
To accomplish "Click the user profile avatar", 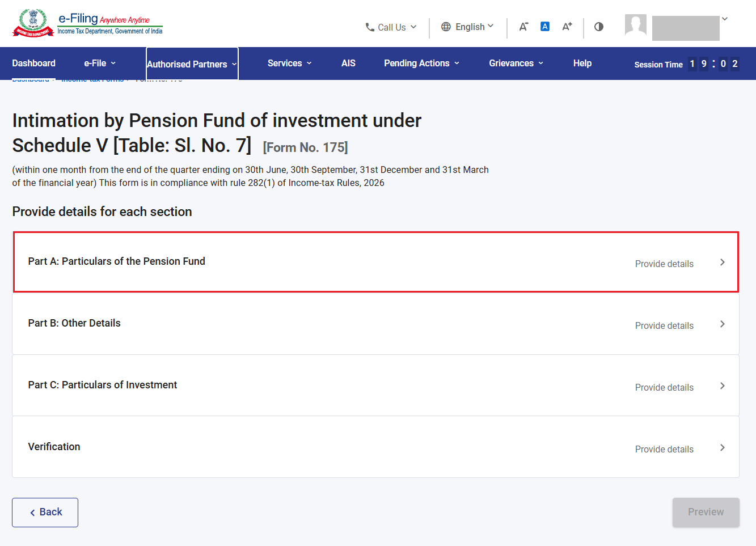I will [636, 25].
